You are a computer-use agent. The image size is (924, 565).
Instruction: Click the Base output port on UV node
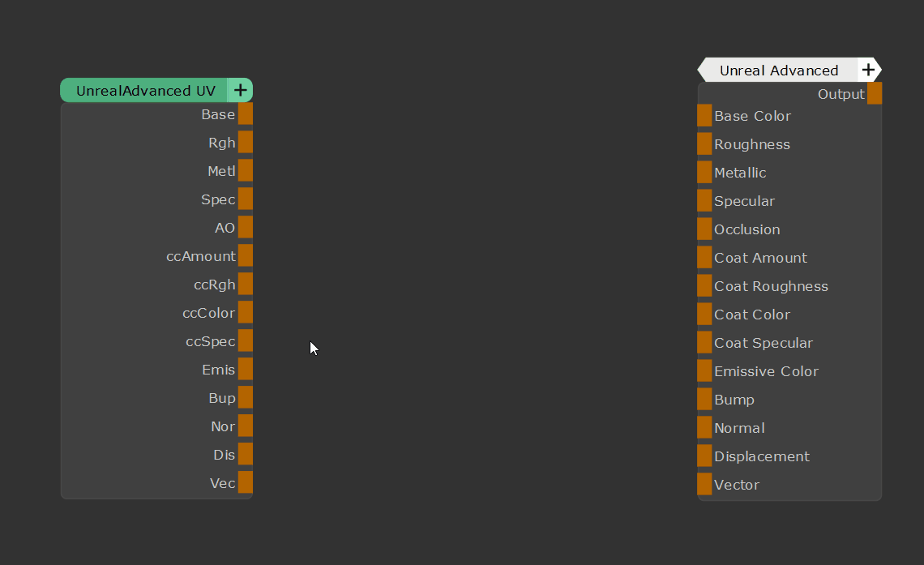coord(245,113)
